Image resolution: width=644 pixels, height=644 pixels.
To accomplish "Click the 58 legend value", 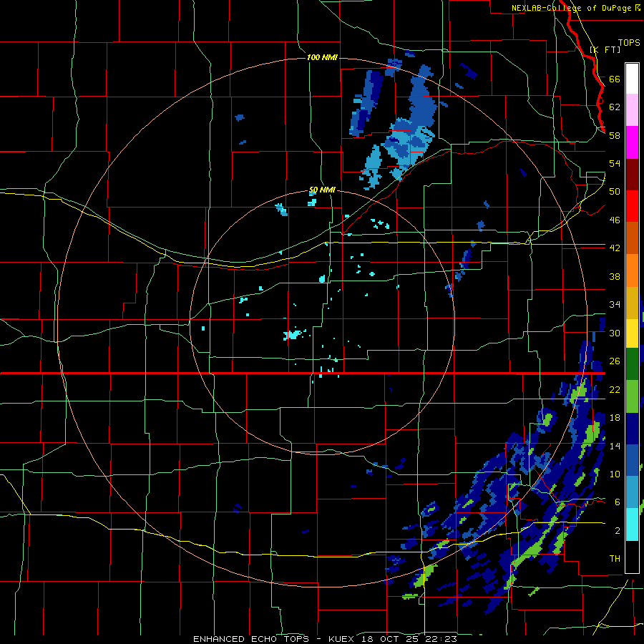I will 615,135.
